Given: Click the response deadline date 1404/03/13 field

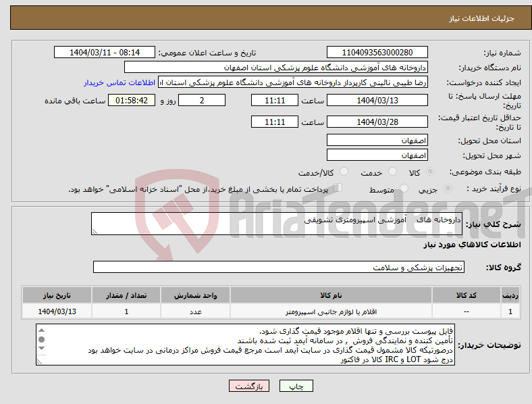Looking at the screenshot, I should click(377, 100).
